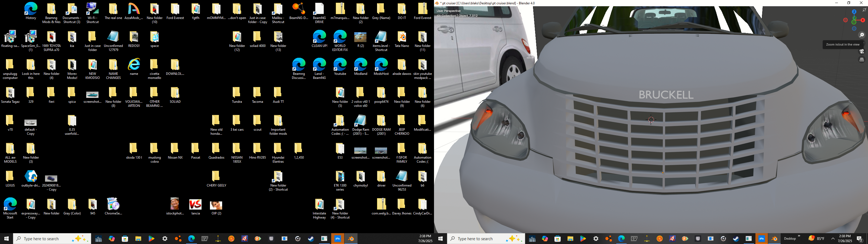Click the green Y axis gizmo circle
This screenshot has height=244, width=868.
coord(854,22)
